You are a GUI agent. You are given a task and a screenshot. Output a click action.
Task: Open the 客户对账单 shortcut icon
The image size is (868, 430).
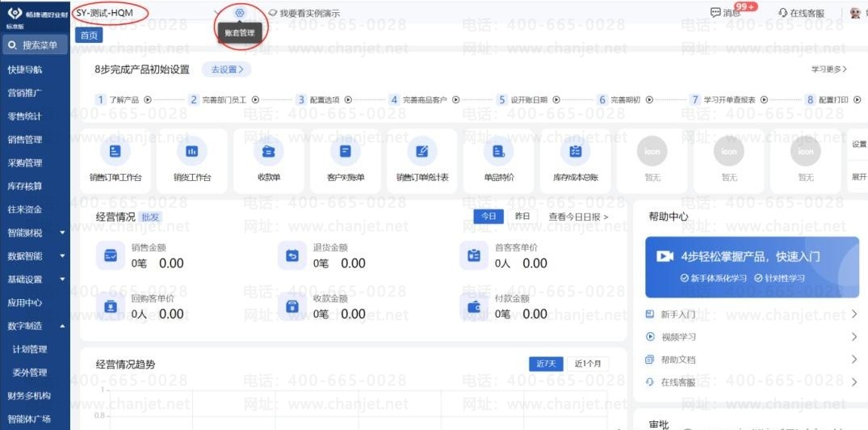click(346, 151)
